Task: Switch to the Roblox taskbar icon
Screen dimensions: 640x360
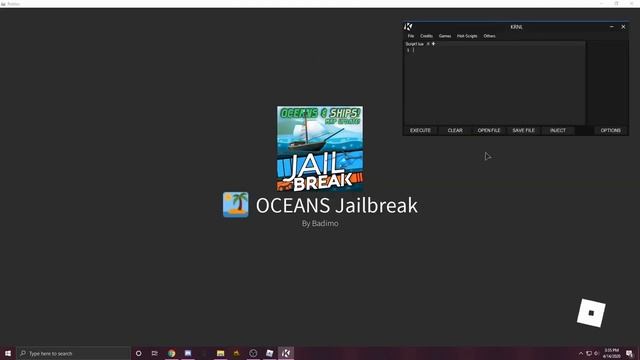Action: (x=269, y=353)
